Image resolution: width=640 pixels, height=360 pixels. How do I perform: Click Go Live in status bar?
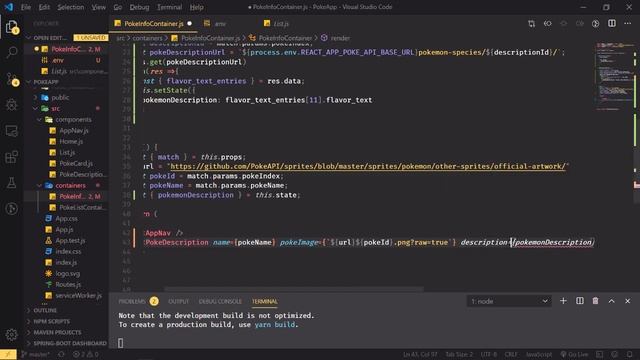(574, 354)
